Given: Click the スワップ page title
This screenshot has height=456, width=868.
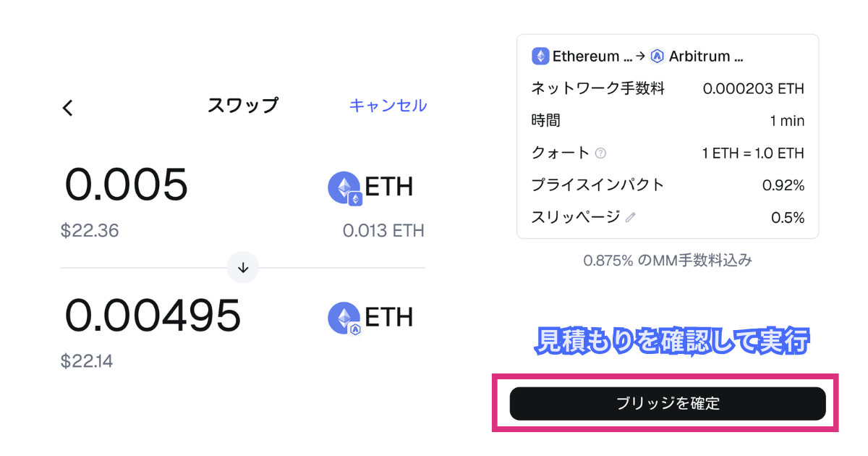Looking at the screenshot, I should tap(242, 106).
